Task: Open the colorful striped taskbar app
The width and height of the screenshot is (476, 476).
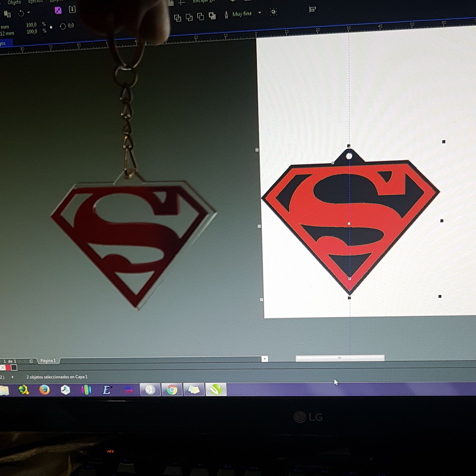Action: 86,390
